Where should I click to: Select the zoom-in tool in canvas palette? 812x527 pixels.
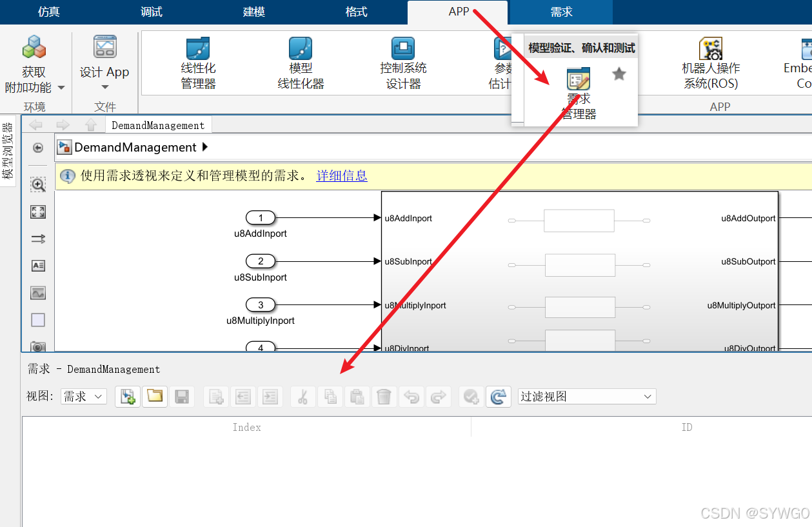pos(38,184)
